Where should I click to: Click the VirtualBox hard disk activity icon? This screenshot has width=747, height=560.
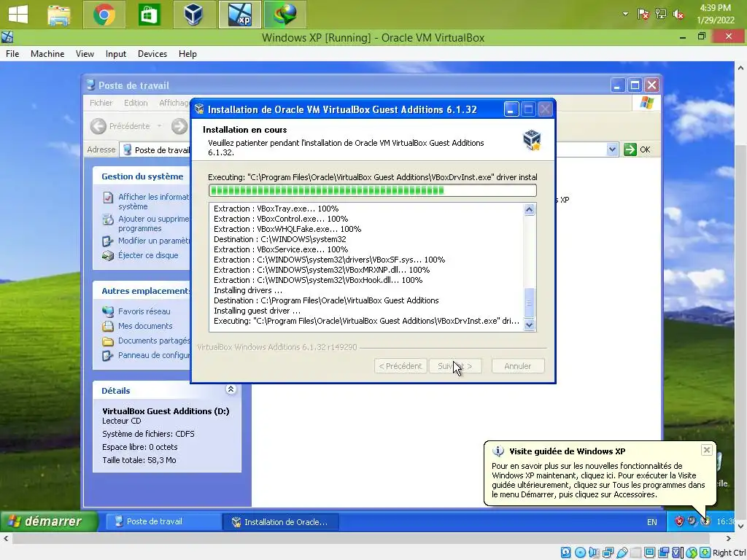point(565,553)
